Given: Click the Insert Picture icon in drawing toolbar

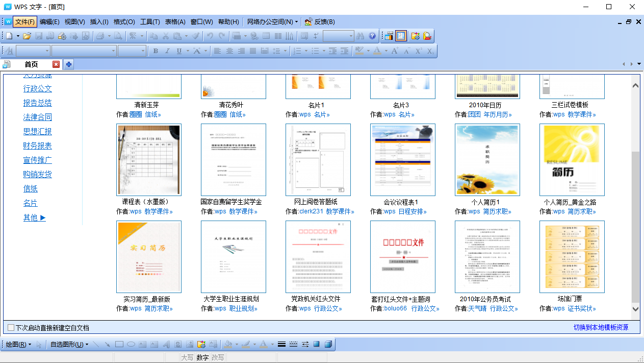Looking at the screenshot, I should 190,344.
